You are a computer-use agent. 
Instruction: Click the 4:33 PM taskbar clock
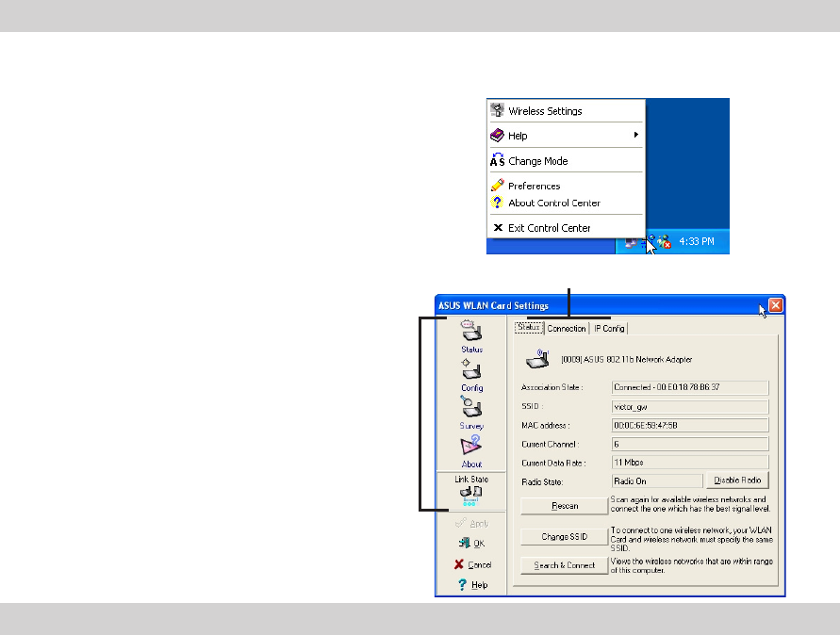click(x=697, y=241)
